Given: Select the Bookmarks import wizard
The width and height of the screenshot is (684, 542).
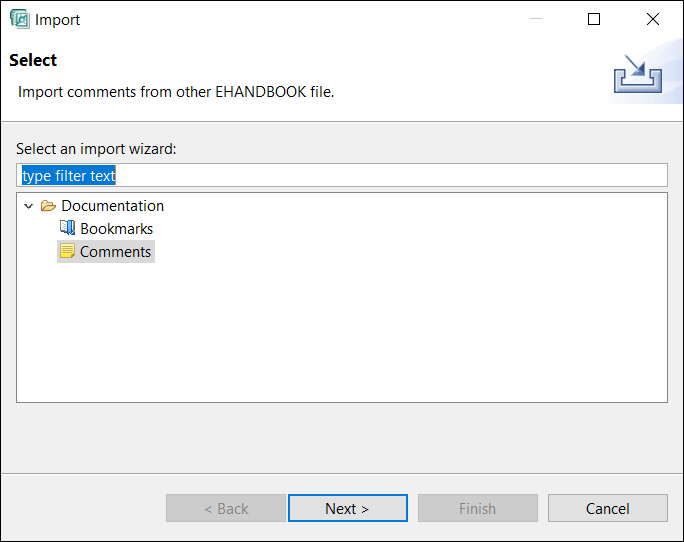Looking at the screenshot, I should 116,229.
